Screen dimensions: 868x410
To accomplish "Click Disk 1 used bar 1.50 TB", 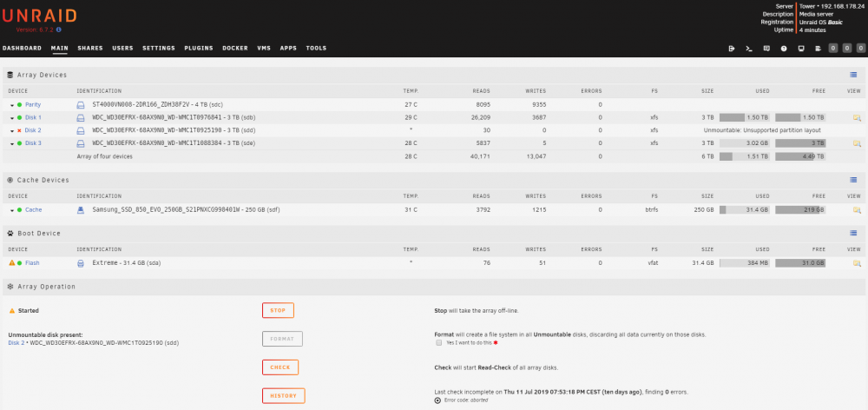I will click(x=745, y=117).
